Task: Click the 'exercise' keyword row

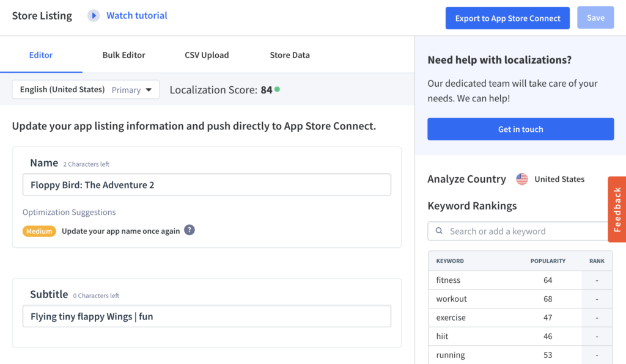Action: (x=520, y=318)
